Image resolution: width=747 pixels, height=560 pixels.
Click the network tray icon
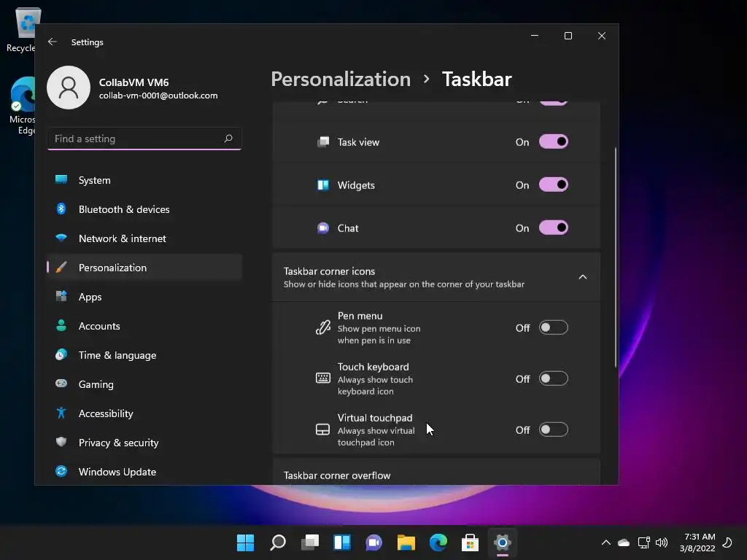point(643,542)
